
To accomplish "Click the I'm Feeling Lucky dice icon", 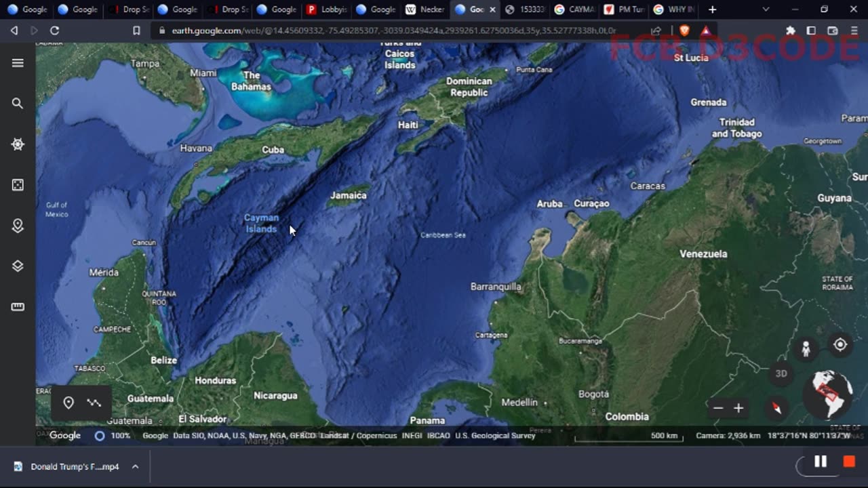I will tap(18, 185).
